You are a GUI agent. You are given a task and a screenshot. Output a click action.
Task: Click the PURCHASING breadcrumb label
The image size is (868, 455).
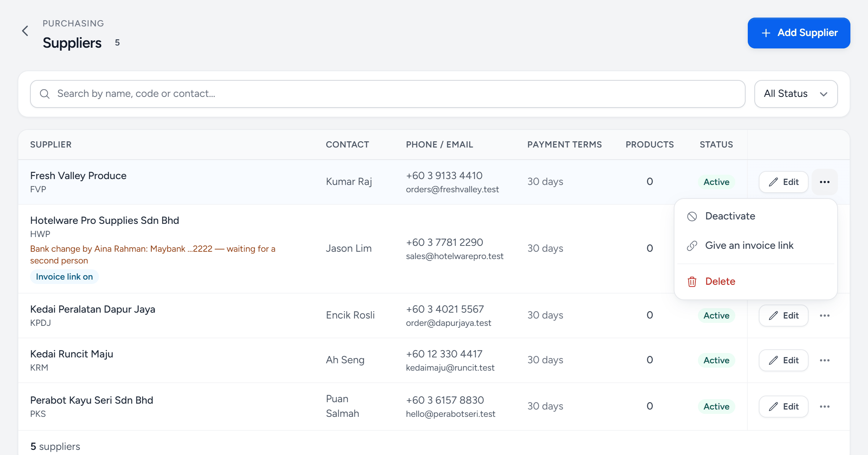pos(73,23)
